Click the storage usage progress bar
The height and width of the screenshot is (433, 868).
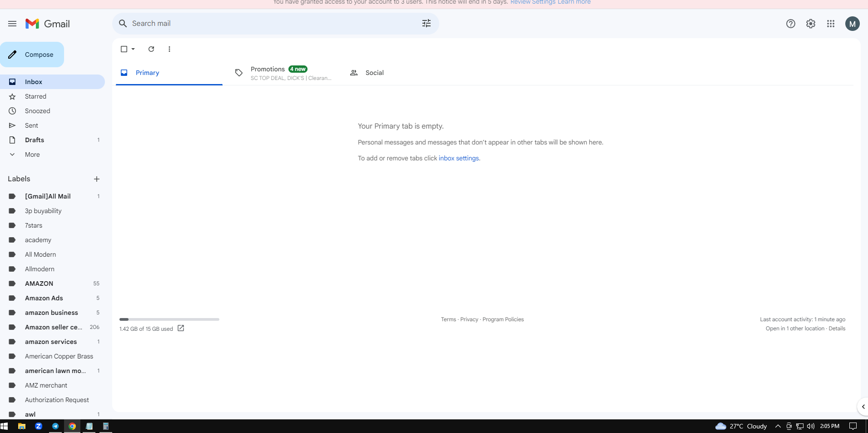169,319
